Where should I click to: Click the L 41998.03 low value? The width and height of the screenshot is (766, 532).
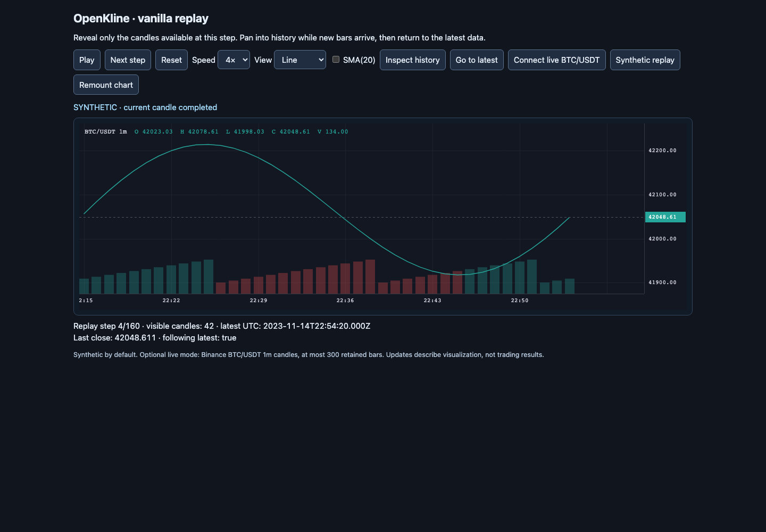pyautogui.click(x=245, y=132)
